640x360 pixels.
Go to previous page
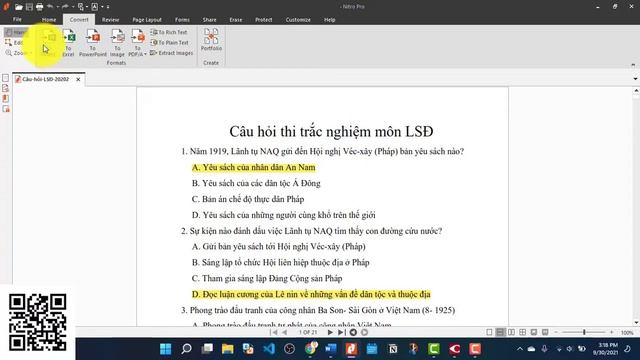pos(284,332)
